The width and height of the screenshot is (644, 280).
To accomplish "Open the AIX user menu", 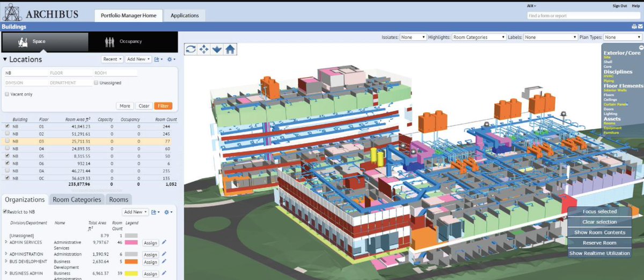I will 531,5.
